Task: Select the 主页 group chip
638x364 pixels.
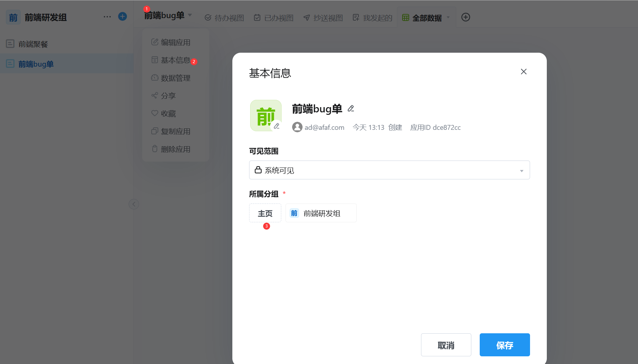Action: [x=265, y=213]
